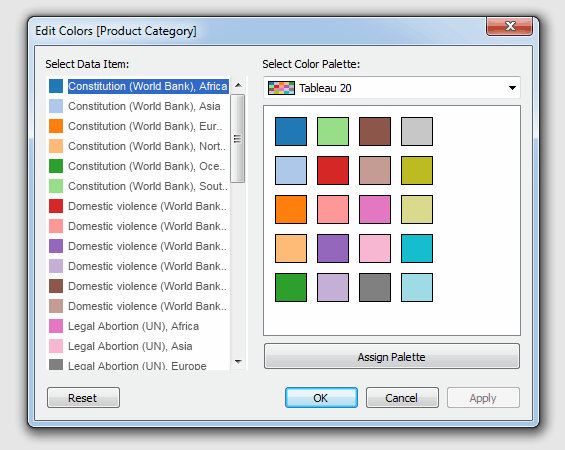Select the dark blue palette swatch
This screenshot has width=565, height=450.
(x=291, y=132)
